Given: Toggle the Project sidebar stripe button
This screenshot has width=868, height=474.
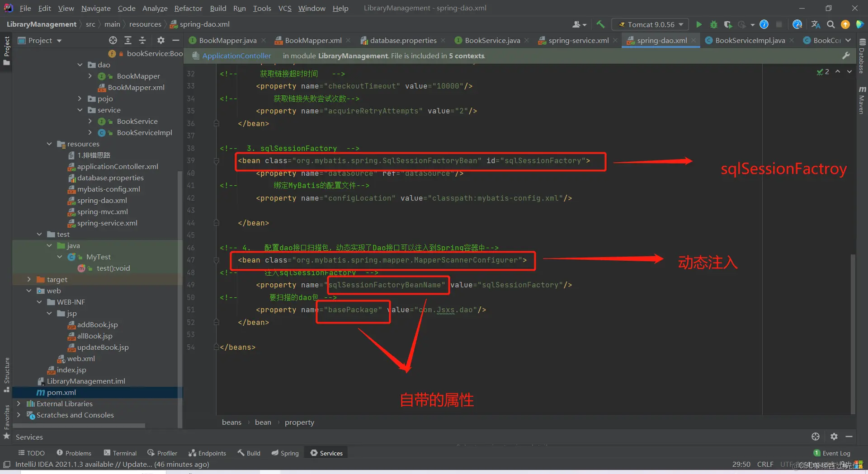Looking at the screenshot, I should (x=6, y=51).
